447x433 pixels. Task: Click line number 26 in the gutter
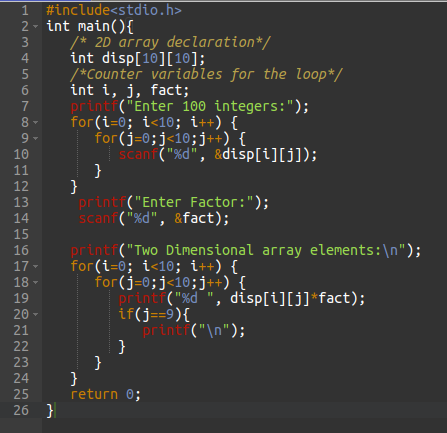21,410
